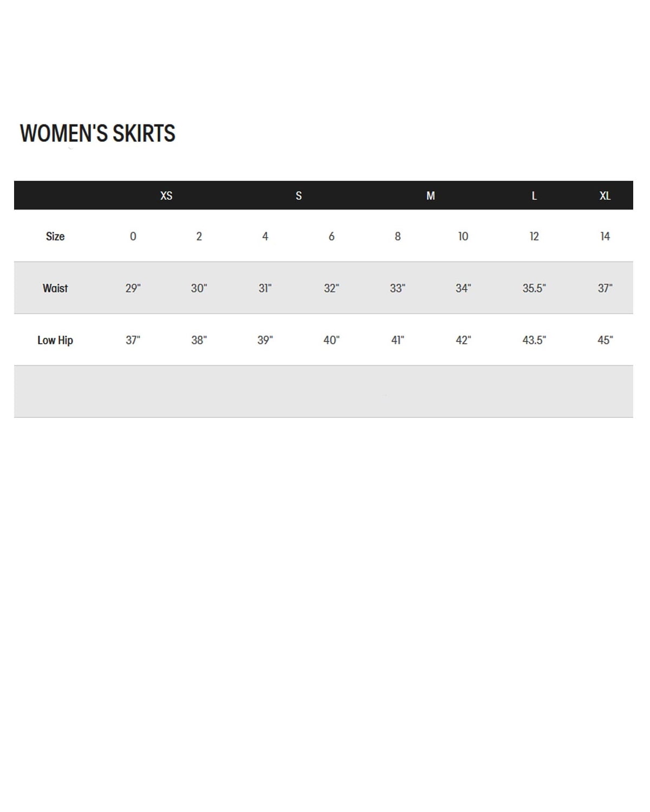Image resolution: width=650 pixels, height=812 pixels.
Task: Select the M column header
Action: click(x=431, y=196)
